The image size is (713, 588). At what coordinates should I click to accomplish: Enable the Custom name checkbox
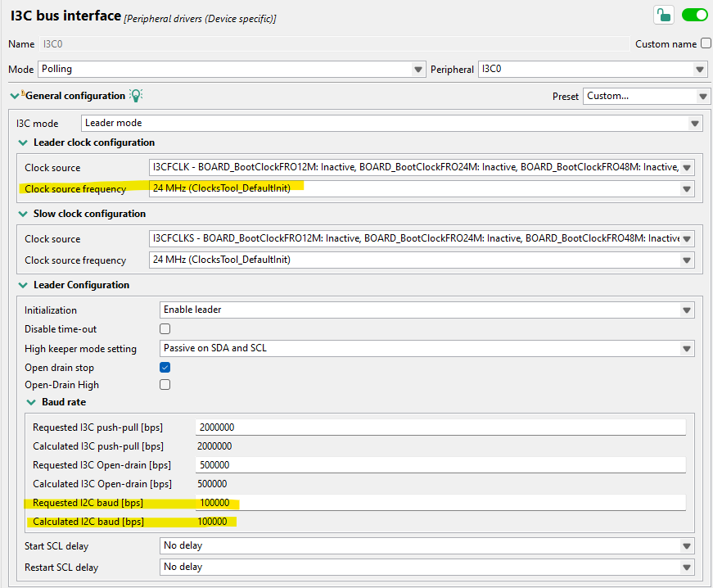(x=705, y=43)
